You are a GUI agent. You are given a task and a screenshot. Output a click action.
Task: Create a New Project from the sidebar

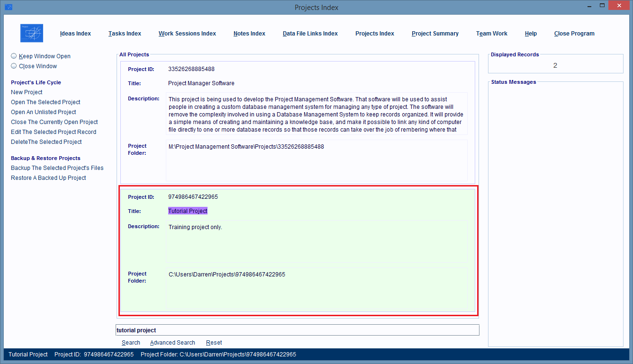[x=27, y=92]
